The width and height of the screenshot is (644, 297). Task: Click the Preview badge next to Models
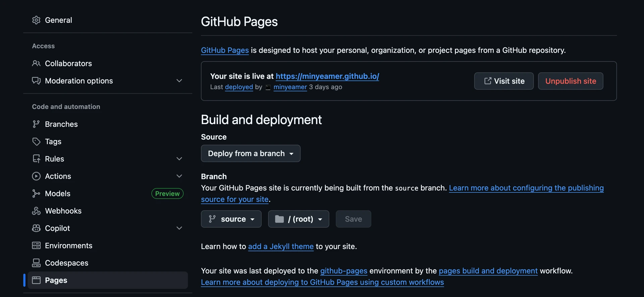point(167,194)
